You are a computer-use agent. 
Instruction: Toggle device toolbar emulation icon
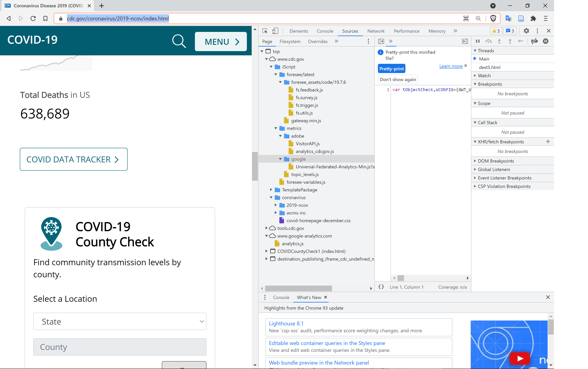[275, 31]
